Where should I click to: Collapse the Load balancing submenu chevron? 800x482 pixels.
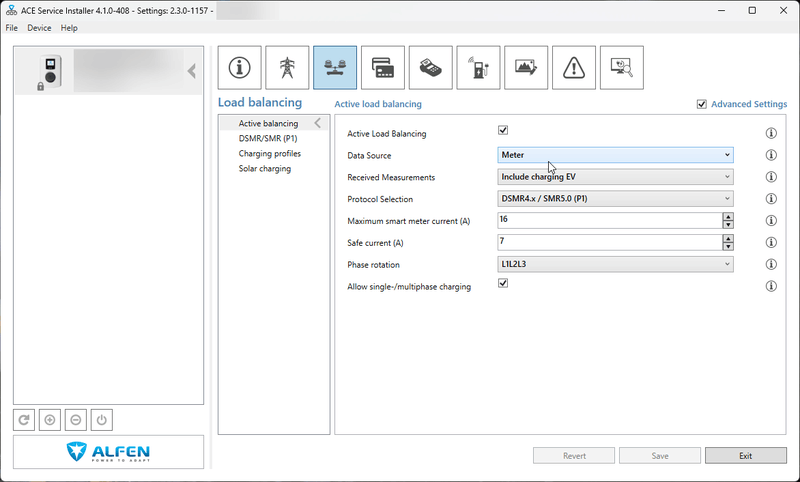[x=317, y=123]
